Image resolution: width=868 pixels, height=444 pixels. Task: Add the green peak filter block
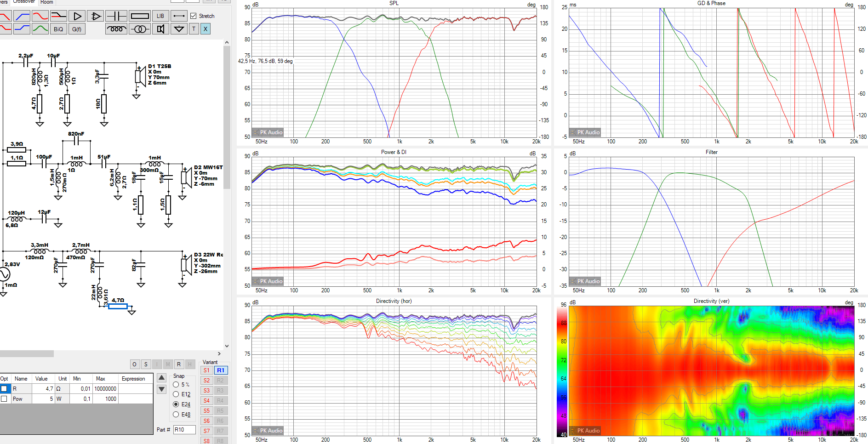(40, 29)
